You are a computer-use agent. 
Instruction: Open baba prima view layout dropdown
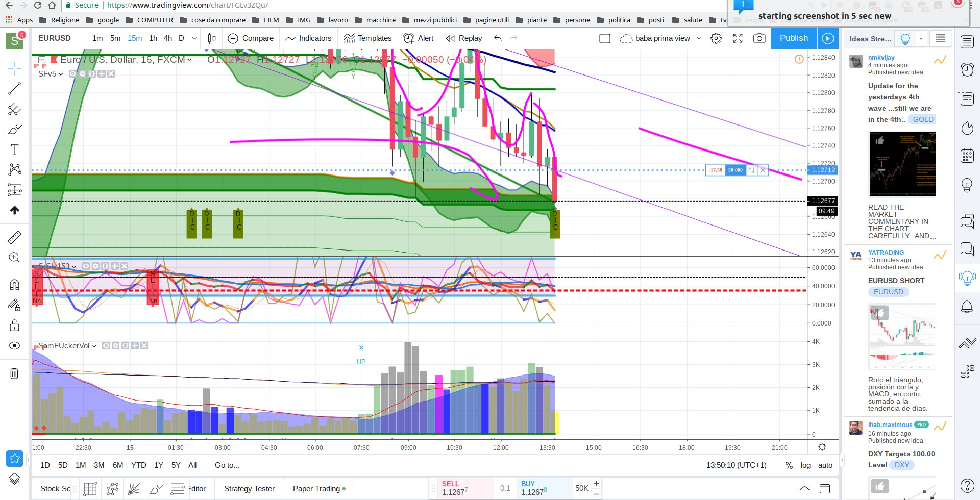tap(699, 38)
